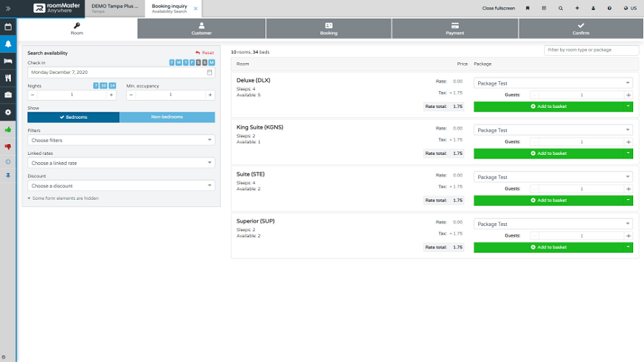Viewport: 644px width, 362px height.
Task: Add King Suite (KGNS) to basket
Action: click(x=548, y=153)
